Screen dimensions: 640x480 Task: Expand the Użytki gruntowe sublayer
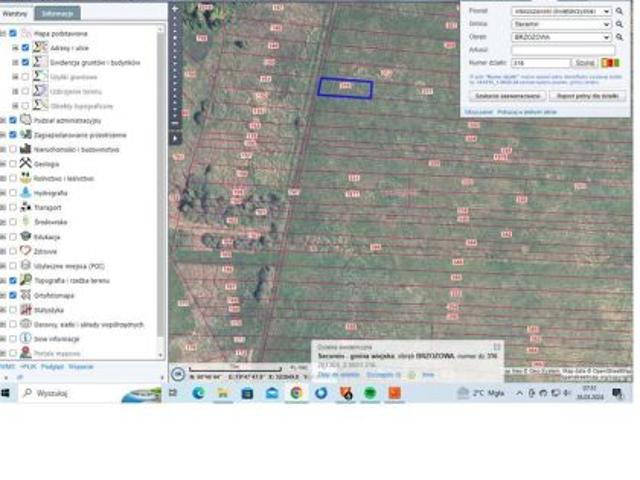coord(15,77)
